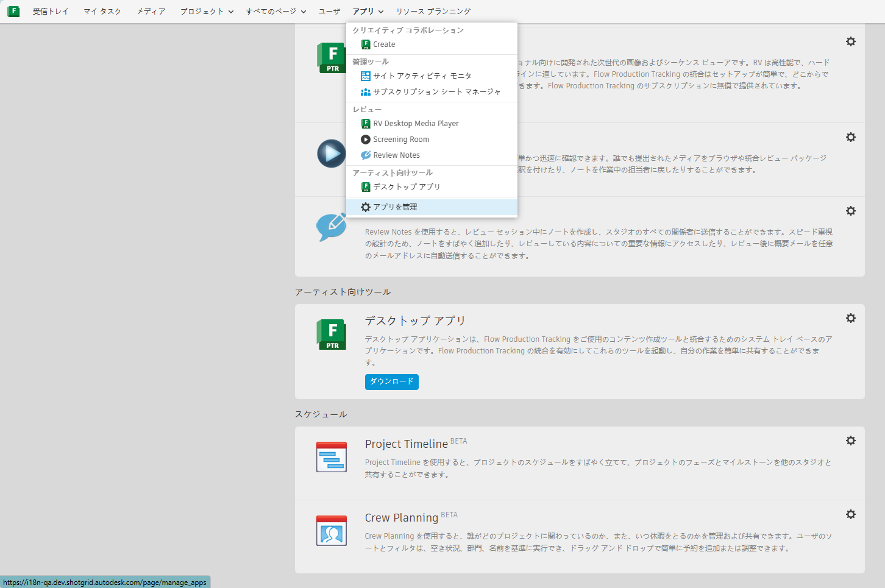Image resolution: width=885 pixels, height=588 pixels.
Task: Click the Screening Room play icon in menu
Action: pyautogui.click(x=366, y=140)
